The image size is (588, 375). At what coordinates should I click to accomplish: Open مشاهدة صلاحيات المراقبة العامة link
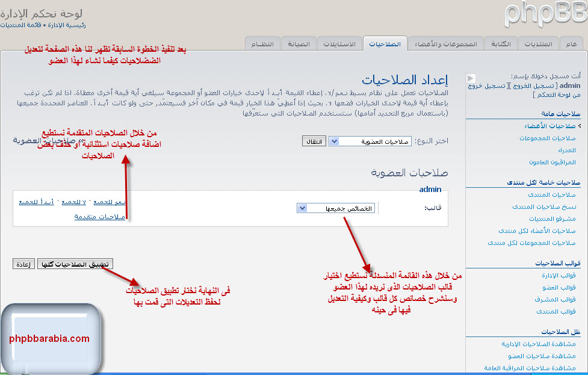coord(530,368)
